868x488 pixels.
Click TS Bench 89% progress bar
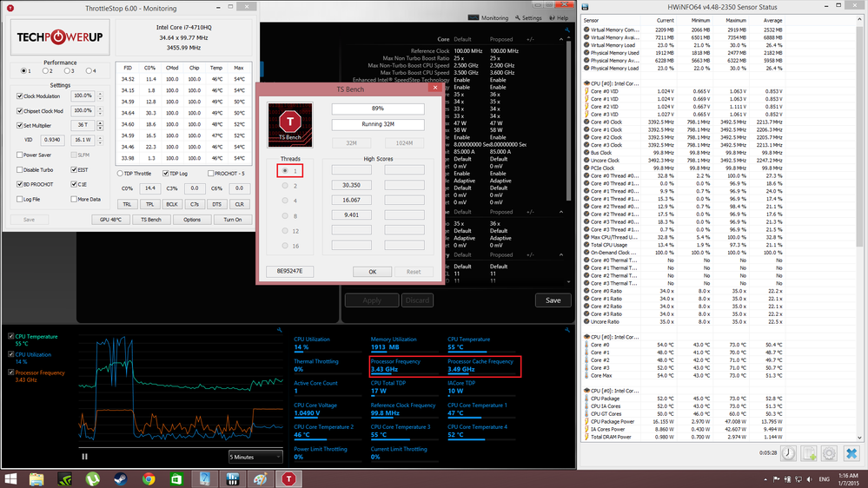(378, 109)
